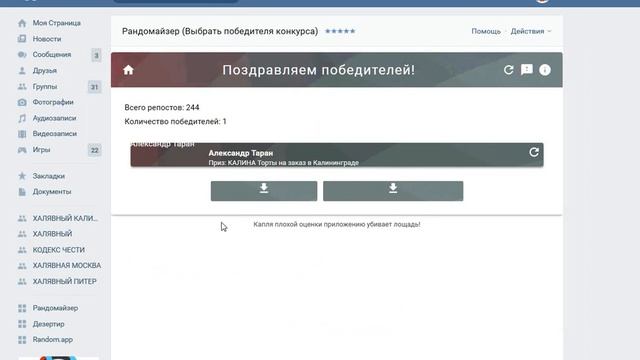Click group icon beside ХАЛЯВНАЯ МОСКВА
Screen dimensions: 640x360
[22, 266]
